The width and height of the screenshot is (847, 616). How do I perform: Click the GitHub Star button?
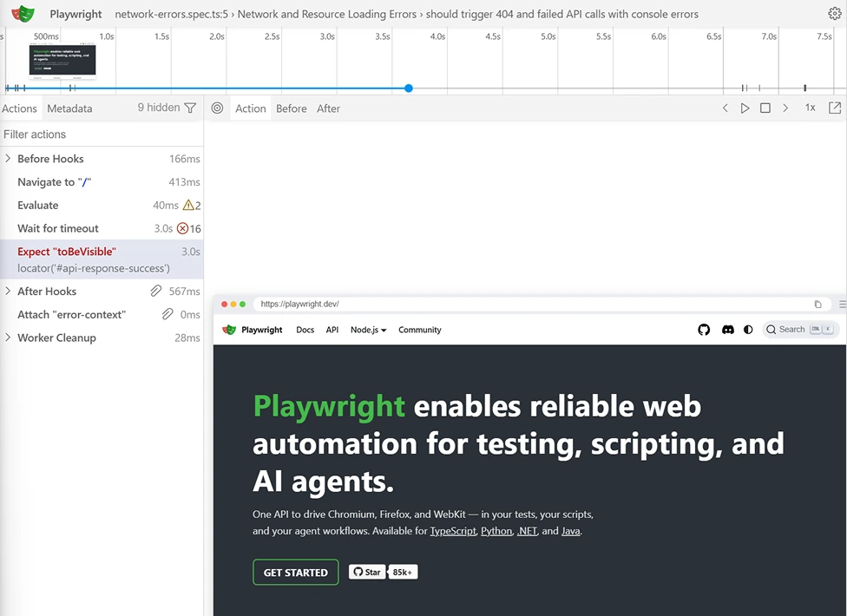(367, 573)
